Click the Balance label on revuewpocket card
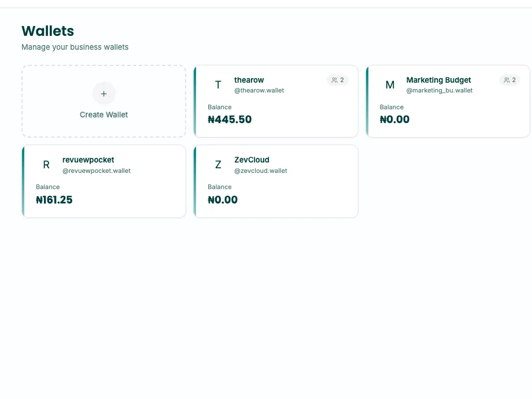532x399 pixels. [48, 187]
